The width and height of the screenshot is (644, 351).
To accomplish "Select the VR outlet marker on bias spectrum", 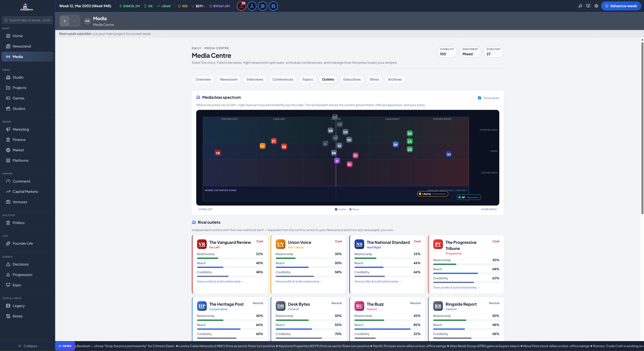I will pos(218,153).
